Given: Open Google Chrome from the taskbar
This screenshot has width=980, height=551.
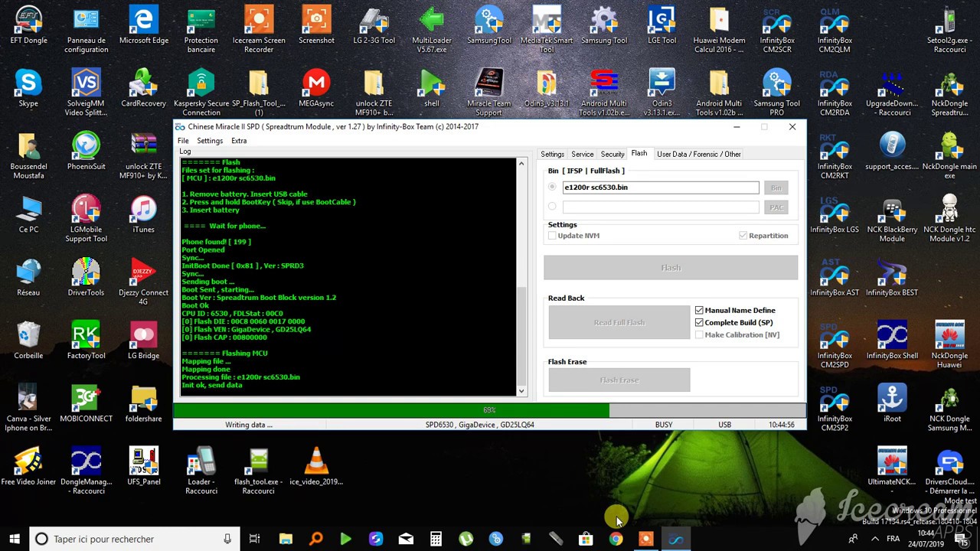Looking at the screenshot, I should 616,539.
